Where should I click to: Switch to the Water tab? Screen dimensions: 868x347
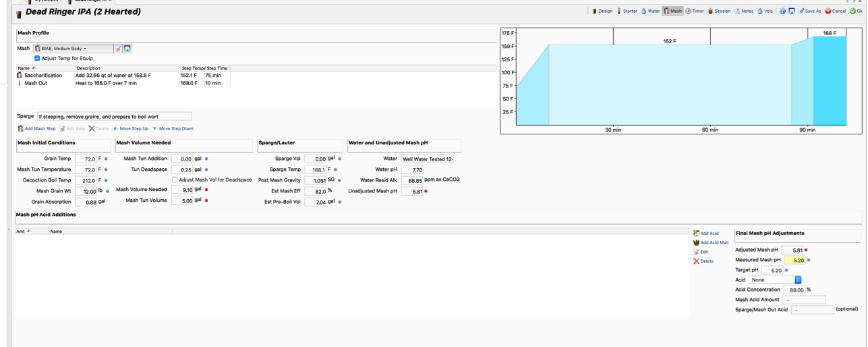[x=650, y=11]
